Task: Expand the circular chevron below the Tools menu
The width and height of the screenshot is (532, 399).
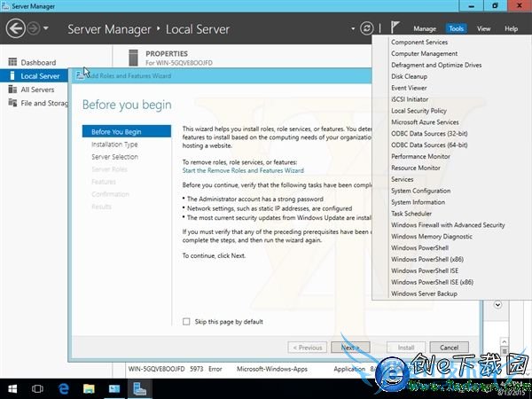Action: 497,305
